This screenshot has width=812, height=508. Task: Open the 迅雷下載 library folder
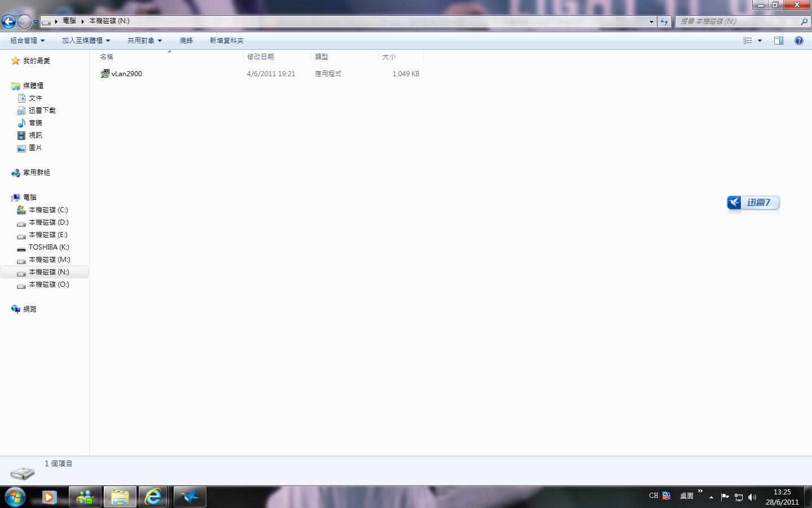click(x=42, y=111)
